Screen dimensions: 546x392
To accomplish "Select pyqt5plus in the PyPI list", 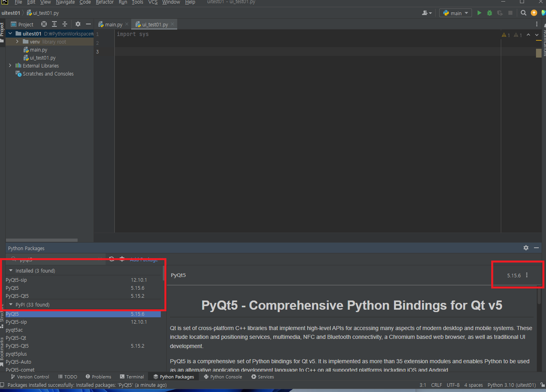I will (x=83, y=354).
